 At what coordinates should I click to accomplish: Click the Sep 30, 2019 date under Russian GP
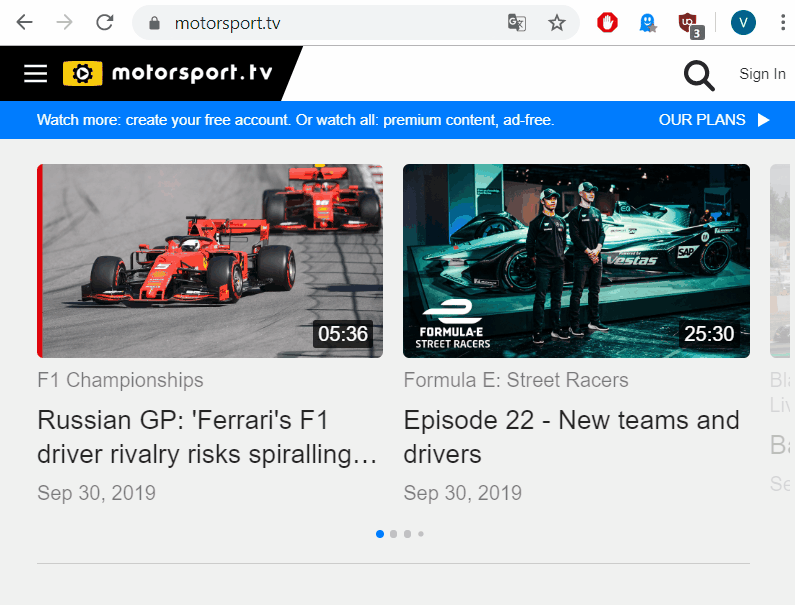pos(96,493)
